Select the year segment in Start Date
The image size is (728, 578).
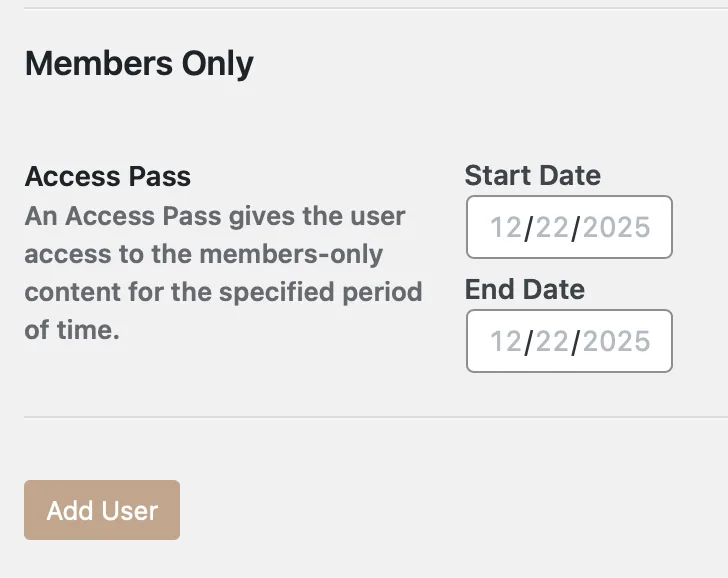616,227
